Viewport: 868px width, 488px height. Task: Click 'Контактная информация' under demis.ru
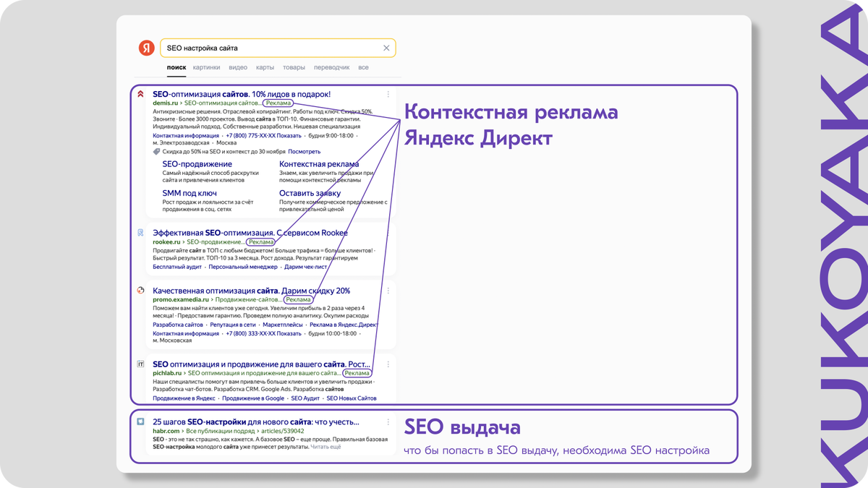(186, 136)
